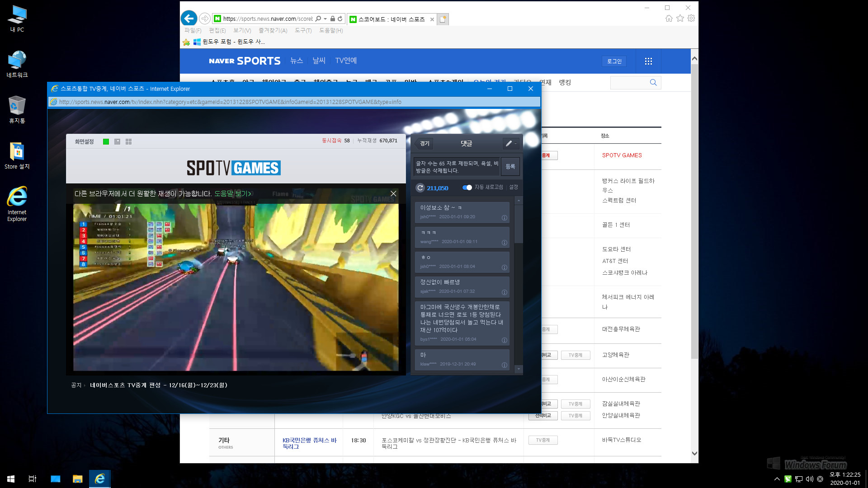Select the two-pane screen layout icon
This screenshot has width=868, height=488.
pos(117,141)
